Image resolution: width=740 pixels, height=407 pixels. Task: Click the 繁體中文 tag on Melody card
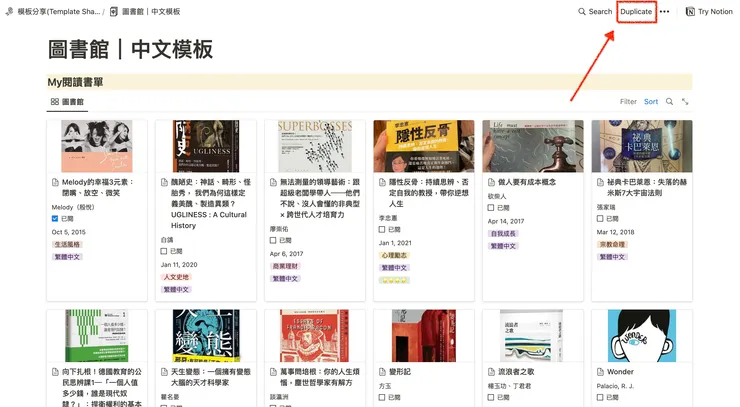click(x=67, y=257)
